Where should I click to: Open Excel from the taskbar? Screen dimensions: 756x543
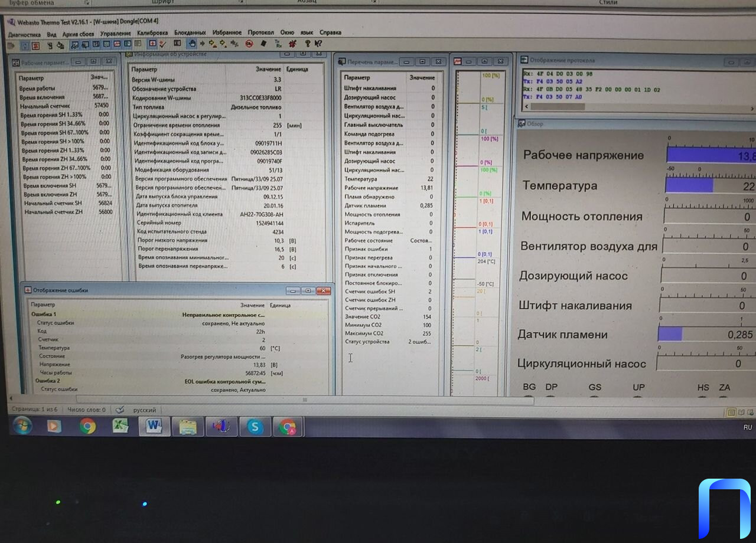coord(120,426)
